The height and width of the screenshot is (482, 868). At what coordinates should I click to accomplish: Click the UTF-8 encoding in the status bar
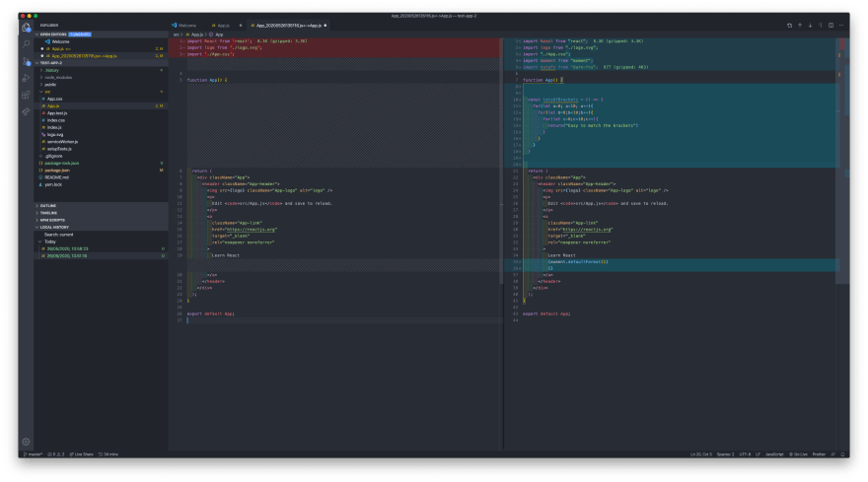745,454
